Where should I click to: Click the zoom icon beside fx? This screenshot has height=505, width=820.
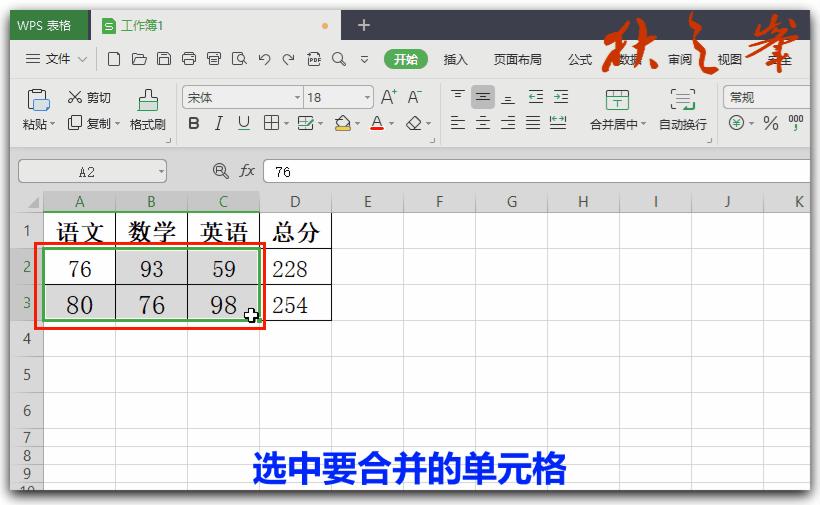[x=221, y=171]
